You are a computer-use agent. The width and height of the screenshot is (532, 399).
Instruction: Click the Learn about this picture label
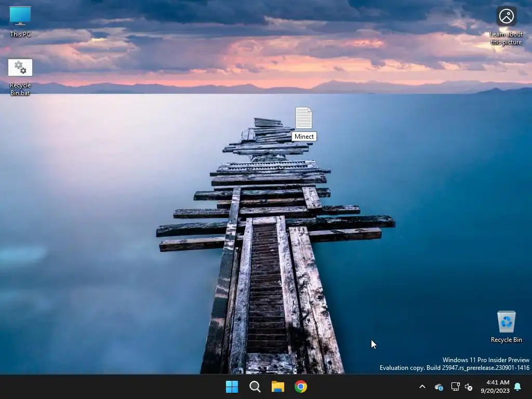506,38
